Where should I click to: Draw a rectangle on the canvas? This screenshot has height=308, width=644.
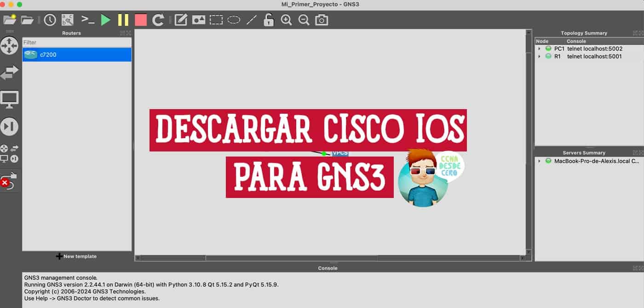coord(215,19)
